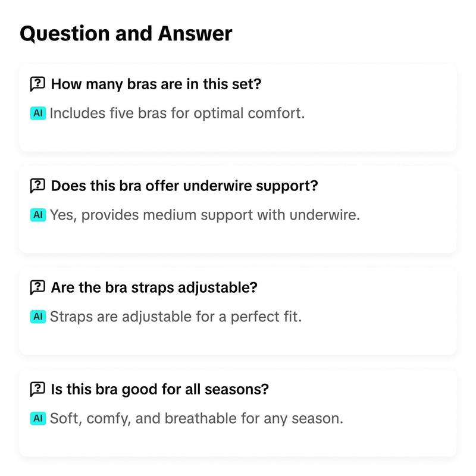The image size is (476, 476).
Task: Tap the AI badge before 'Soft, comfy'
Action: click(x=38, y=418)
